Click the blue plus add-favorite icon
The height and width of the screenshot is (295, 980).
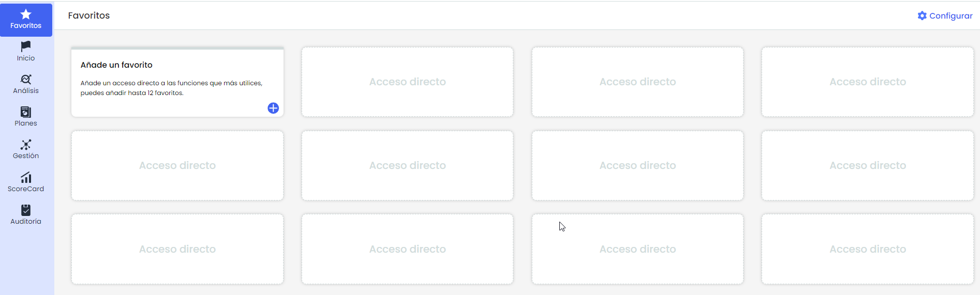(x=273, y=108)
